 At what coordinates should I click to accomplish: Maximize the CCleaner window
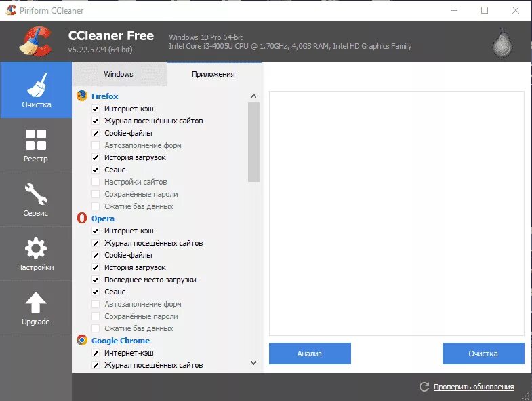[x=485, y=10]
